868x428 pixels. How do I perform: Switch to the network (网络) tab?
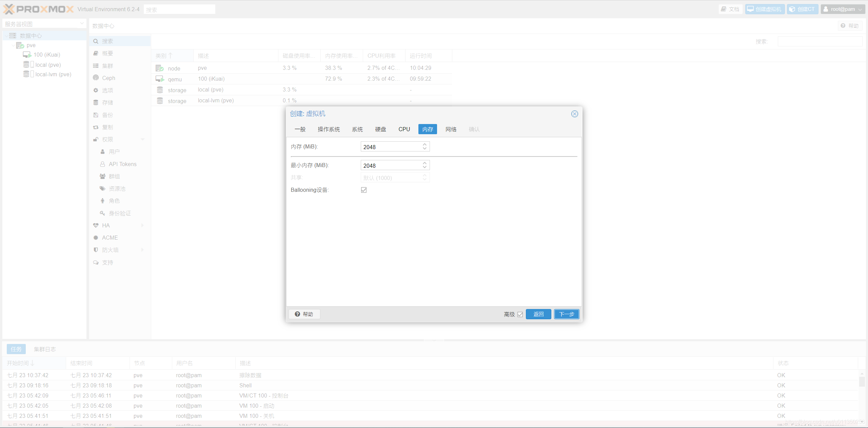[x=451, y=129]
